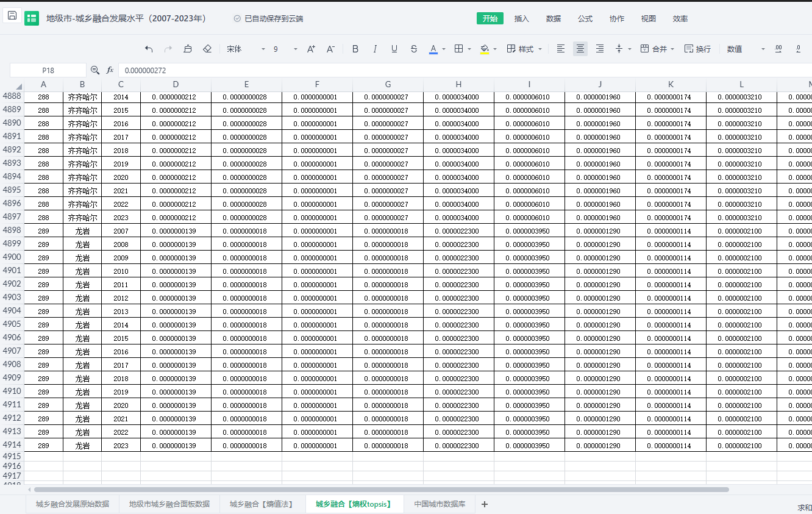This screenshot has width=812, height=514.
Task: Open the 插入 ribbon tab
Action: 522,18
